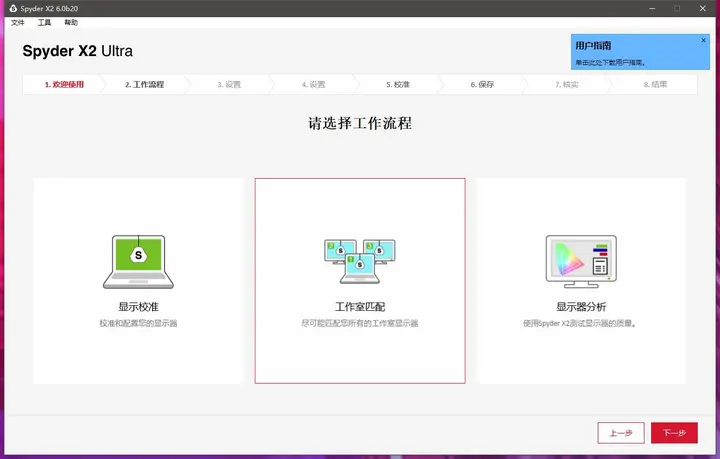Click the 工作室匹配 card title
This screenshot has height=459, width=720.
click(360, 307)
